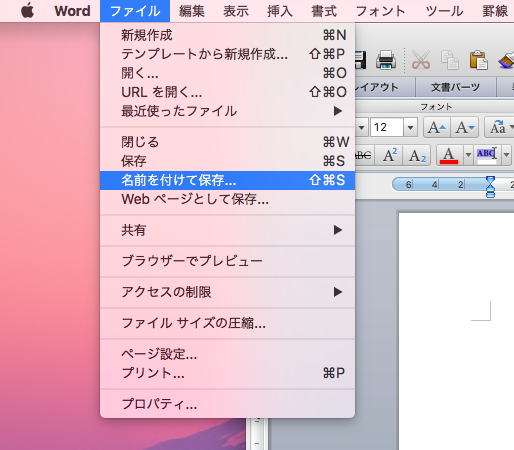Toggle strikethrough formatting
Image resolution: width=514 pixels, height=450 pixels.
pos(364,155)
